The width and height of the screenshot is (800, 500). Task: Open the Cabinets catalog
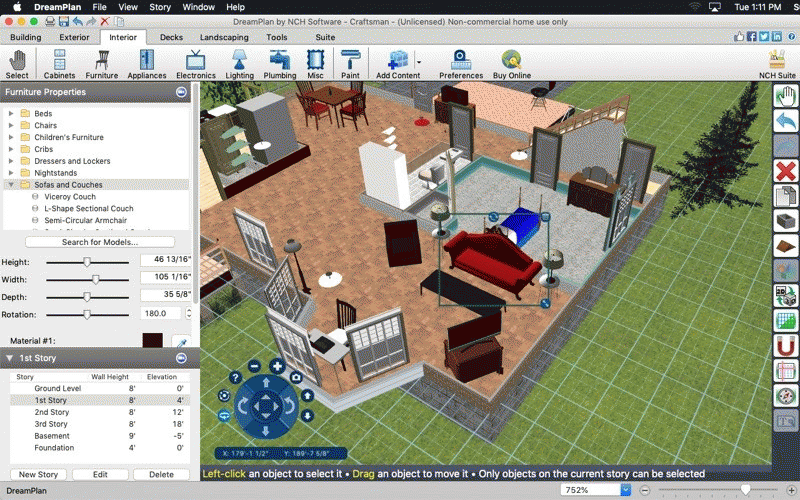59,64
